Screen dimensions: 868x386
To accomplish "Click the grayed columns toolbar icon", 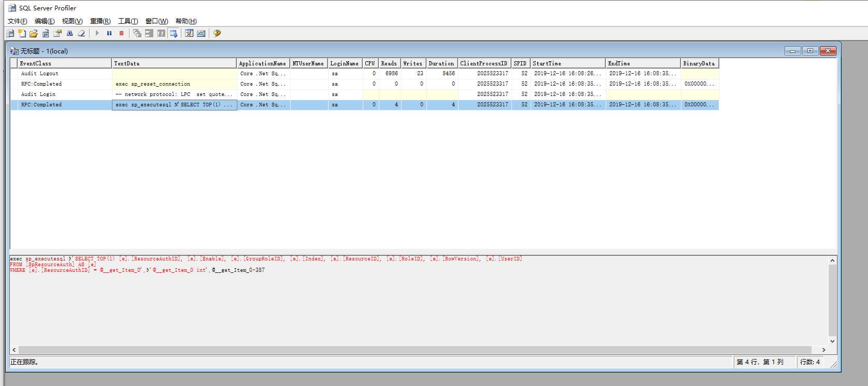I will tap(161, 33).
